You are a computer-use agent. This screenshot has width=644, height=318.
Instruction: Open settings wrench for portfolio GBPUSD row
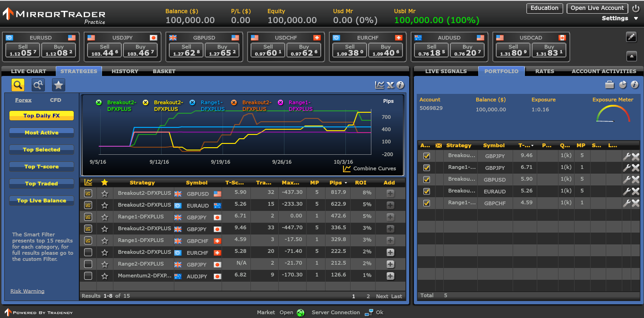click(x=627, y=179)
